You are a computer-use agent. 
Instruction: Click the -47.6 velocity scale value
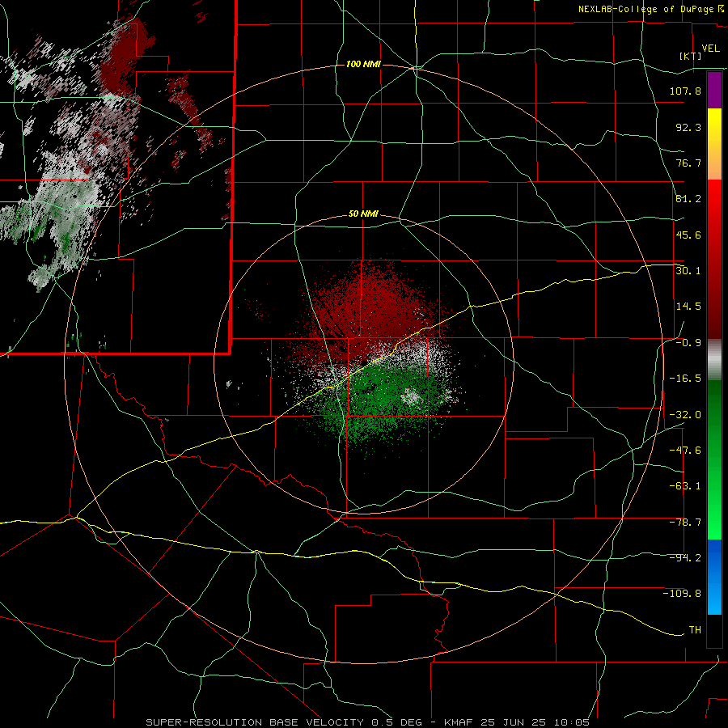pyautogui.click(x=685, y=451)
